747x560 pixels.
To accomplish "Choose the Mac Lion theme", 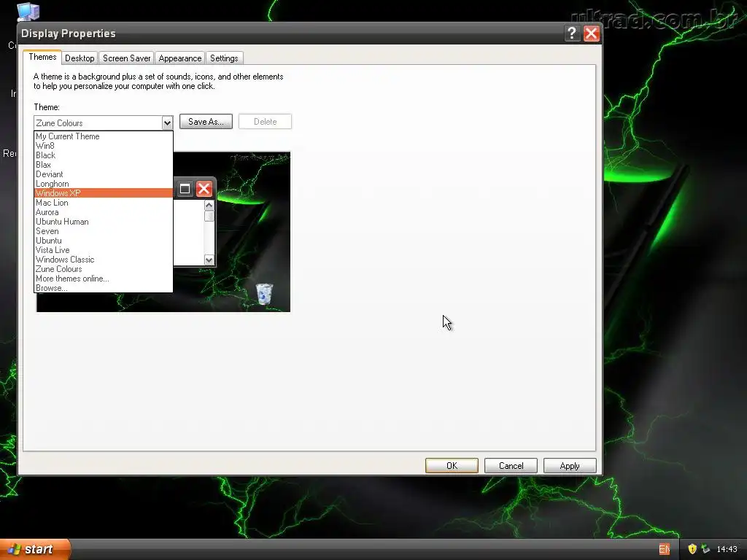I will pyautogui.click(x=104, y=203).
